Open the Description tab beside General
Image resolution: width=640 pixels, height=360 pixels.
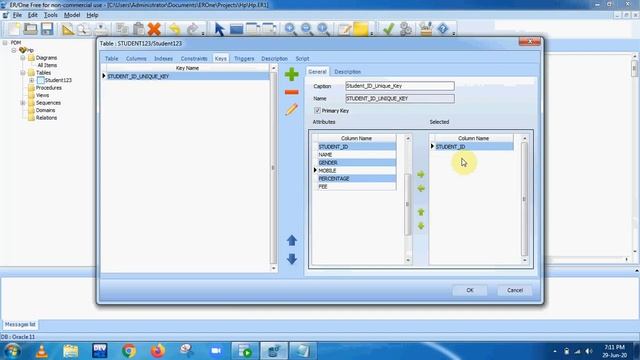point(347,72)
